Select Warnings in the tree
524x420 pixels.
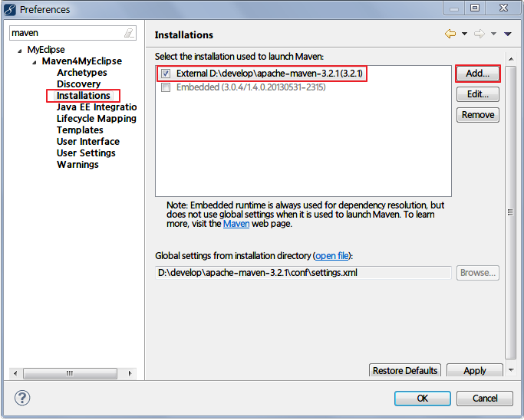(x=77, y=165)
